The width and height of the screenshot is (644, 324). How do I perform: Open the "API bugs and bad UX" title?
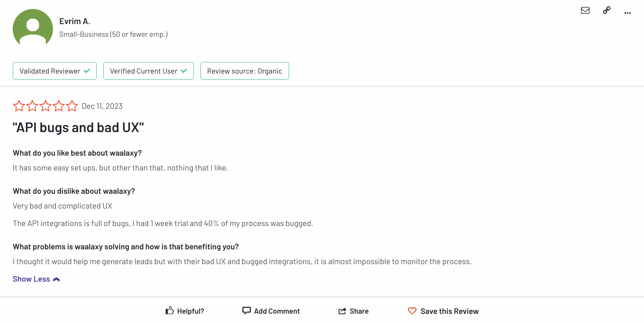[78, 128]
